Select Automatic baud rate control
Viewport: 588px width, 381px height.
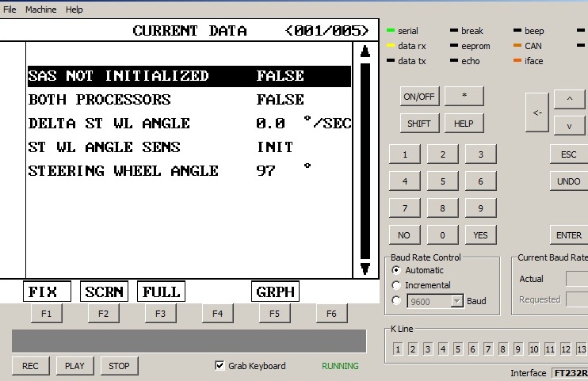[x=397, y=270]
